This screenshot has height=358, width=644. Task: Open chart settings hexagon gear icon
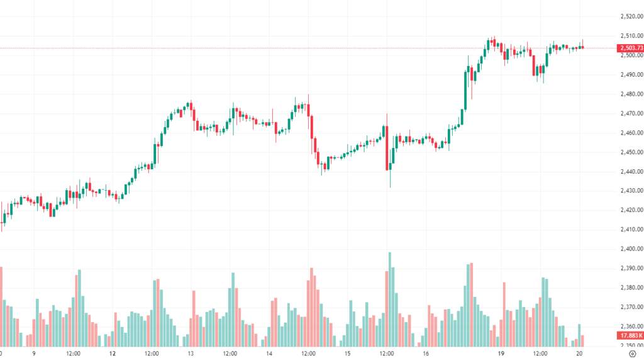(x=633, y=354)
